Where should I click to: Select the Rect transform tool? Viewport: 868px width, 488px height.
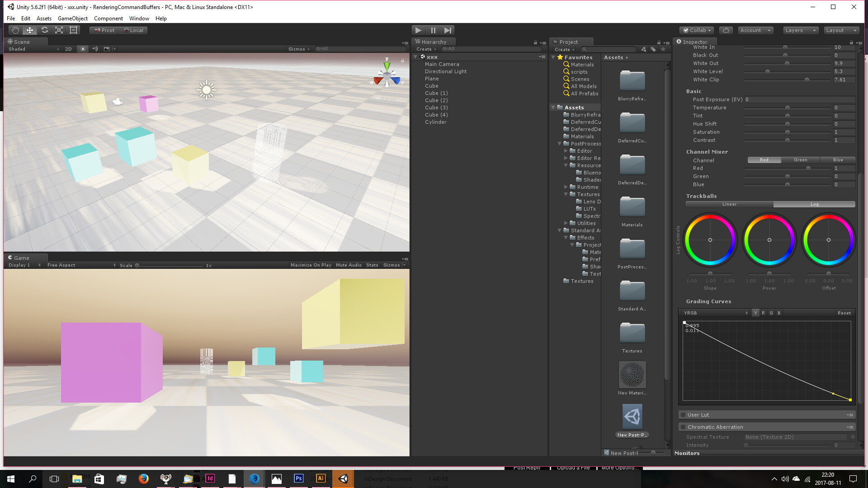click(74, 30)
